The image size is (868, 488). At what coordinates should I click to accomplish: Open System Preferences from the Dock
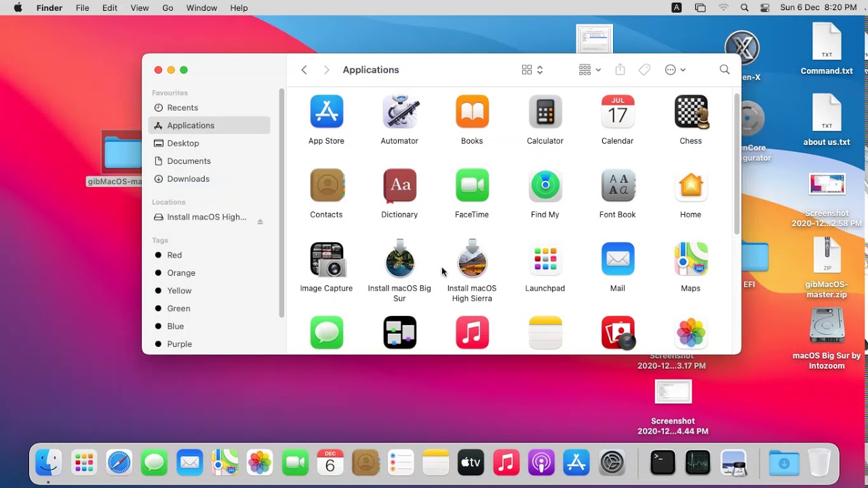pyautogui.click(x=612, y=463)
